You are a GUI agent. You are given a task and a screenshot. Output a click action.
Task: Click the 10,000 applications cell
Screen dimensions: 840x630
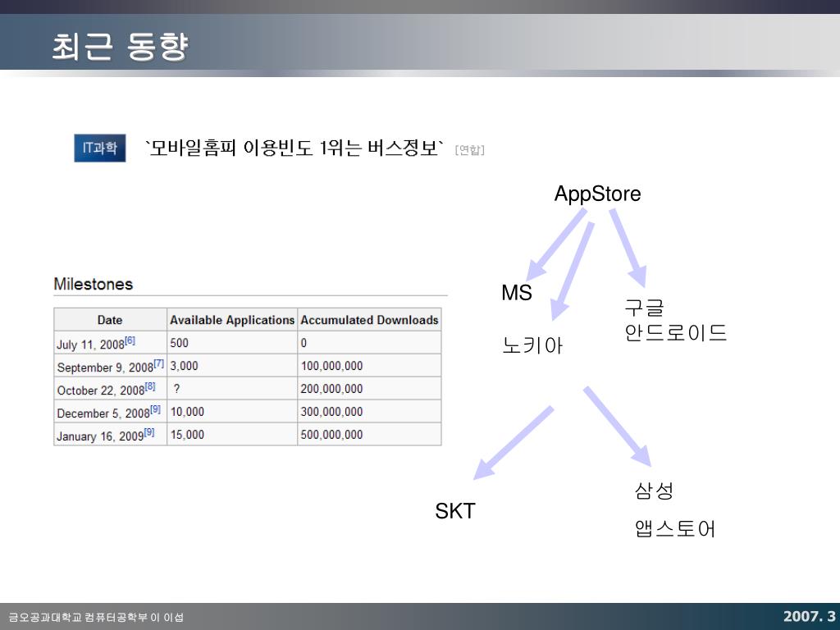point(232,412)
